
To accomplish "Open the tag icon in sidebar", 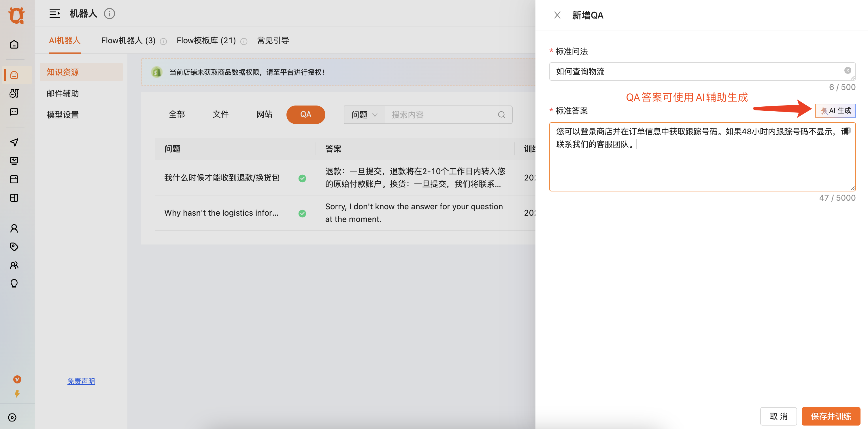I will point(14,247).
